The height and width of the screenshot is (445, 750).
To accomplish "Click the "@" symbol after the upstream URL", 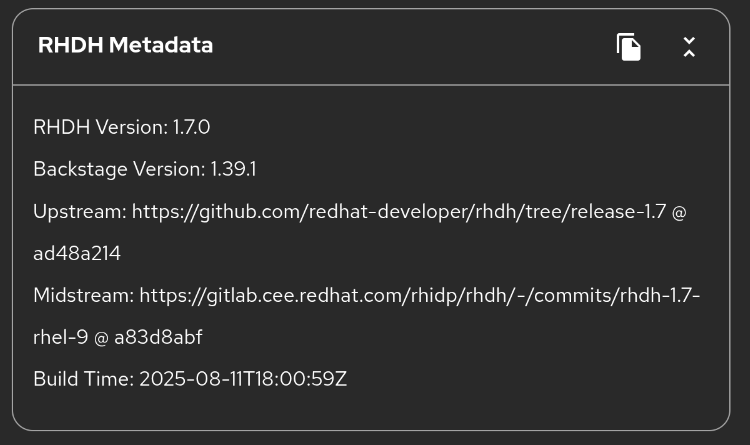I will pos(679,212).
